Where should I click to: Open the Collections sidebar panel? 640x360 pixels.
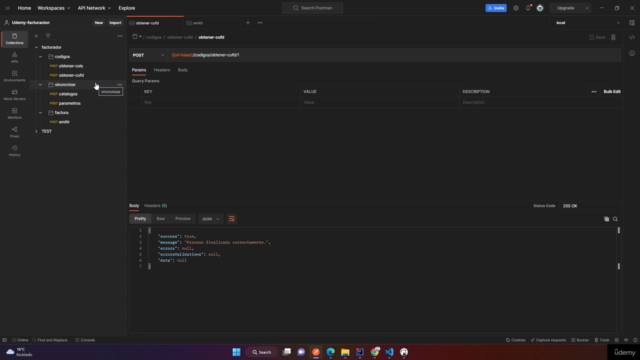coord(14,39)
